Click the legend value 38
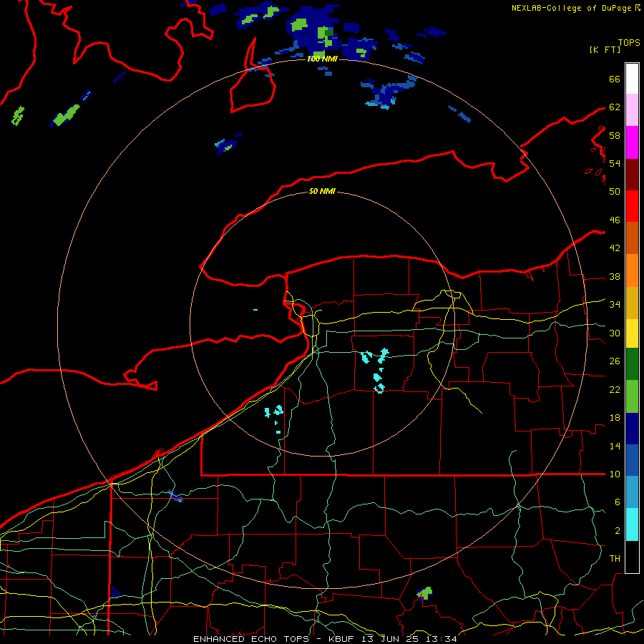 [615, 277]
